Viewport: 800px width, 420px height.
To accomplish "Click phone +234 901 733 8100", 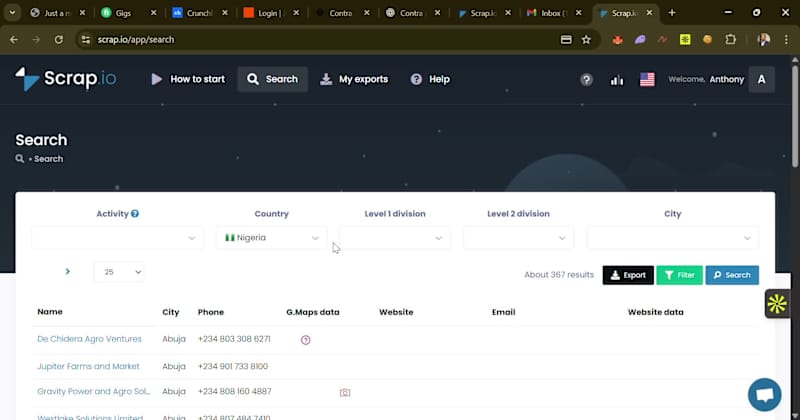I will coord(233,366).
